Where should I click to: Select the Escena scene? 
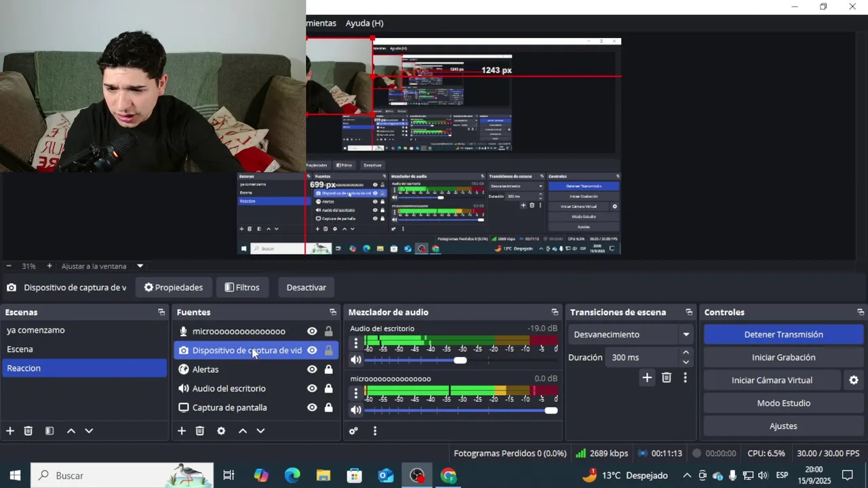point(84,349)
